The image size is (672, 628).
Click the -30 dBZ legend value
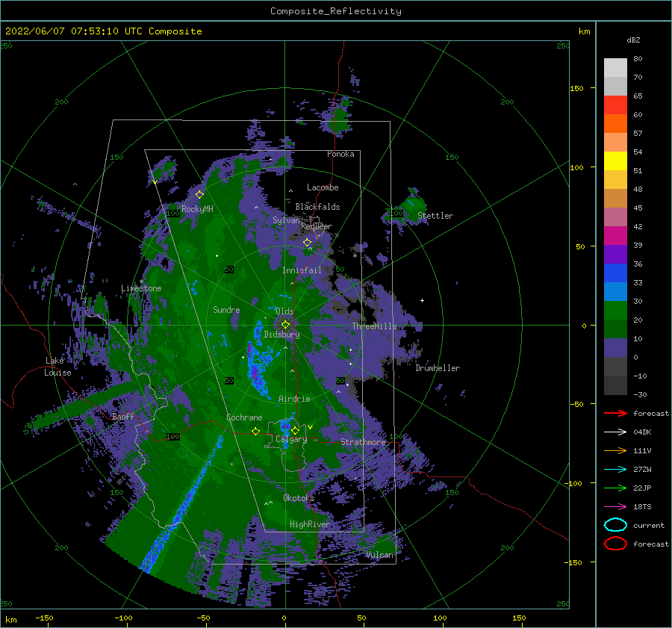[640, 394]
